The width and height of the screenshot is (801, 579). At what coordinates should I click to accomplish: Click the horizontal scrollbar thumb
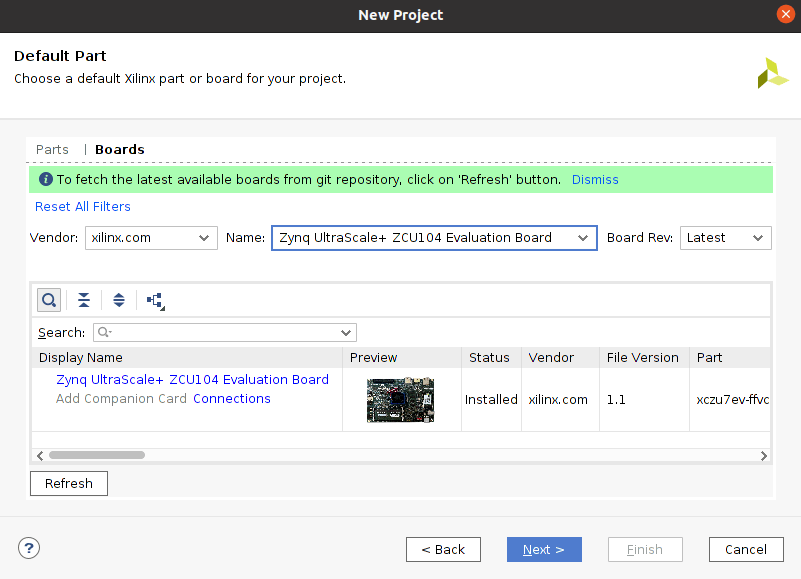pos(97,455)
